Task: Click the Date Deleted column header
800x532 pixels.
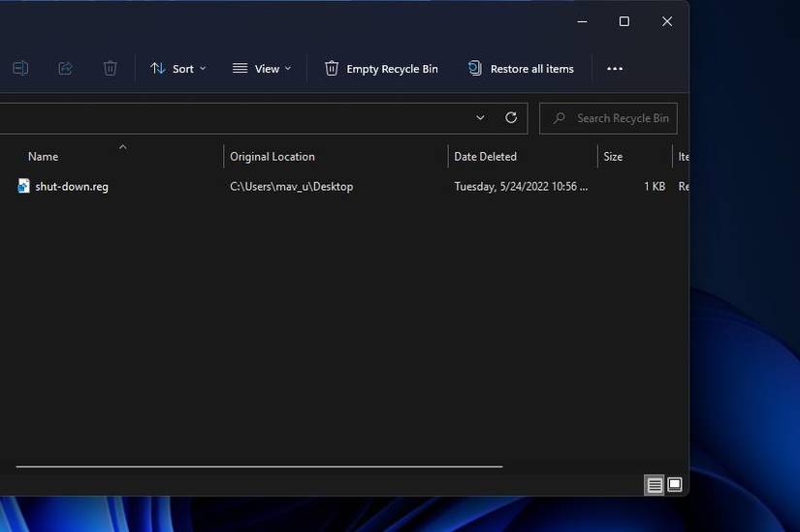Action: (485, 157)
